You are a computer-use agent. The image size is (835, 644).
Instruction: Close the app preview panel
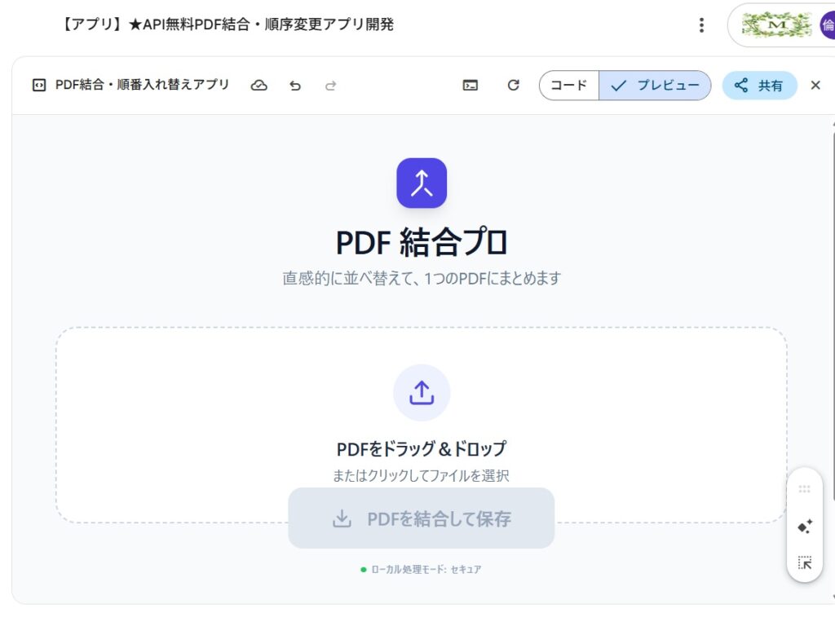[x=815, y=85]
